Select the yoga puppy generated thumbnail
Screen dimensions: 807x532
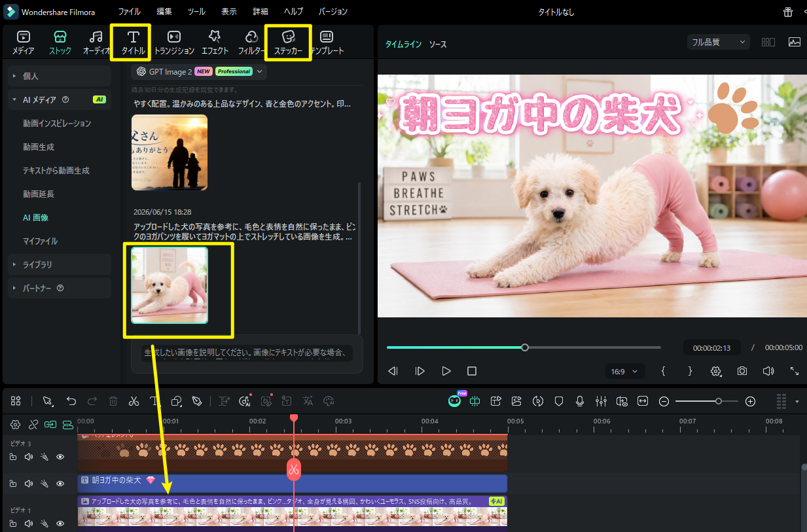coord(170,285)
